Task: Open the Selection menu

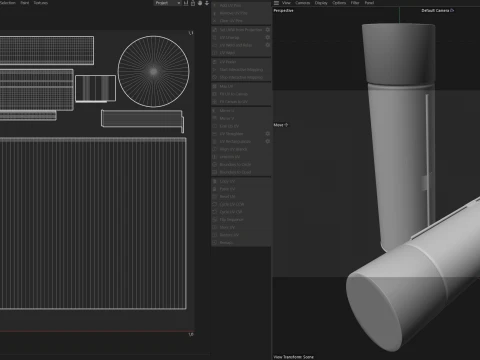Action: [x=8, y=3]
